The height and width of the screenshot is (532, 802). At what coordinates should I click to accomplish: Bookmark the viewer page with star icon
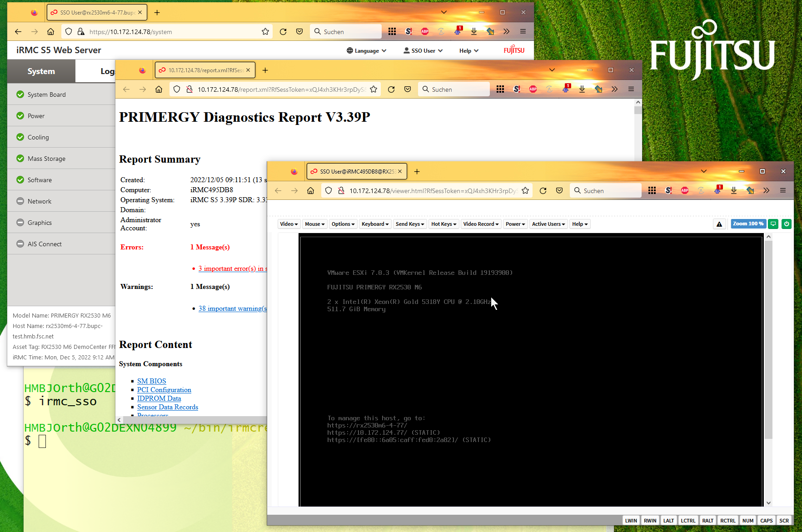click(525, 191)
